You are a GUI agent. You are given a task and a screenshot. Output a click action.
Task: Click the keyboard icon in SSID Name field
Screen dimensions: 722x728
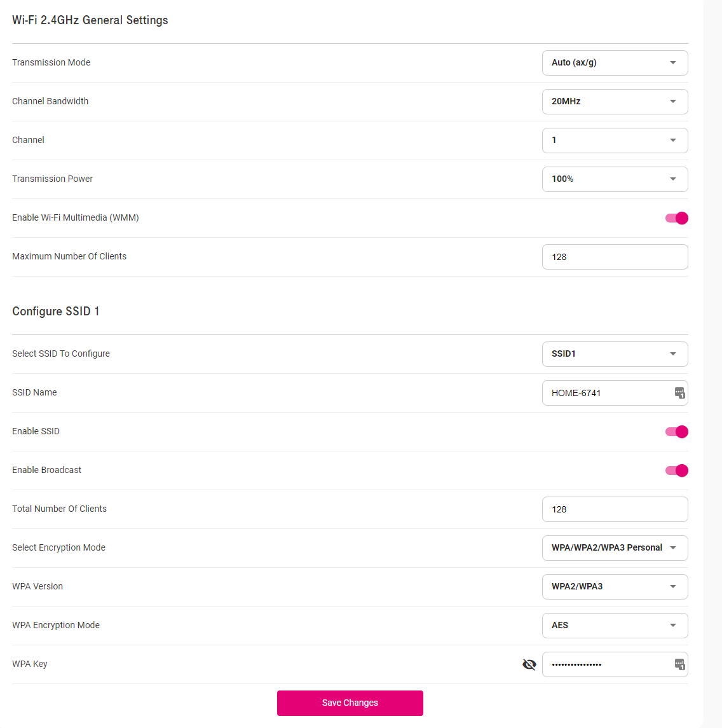click(679, 392)
